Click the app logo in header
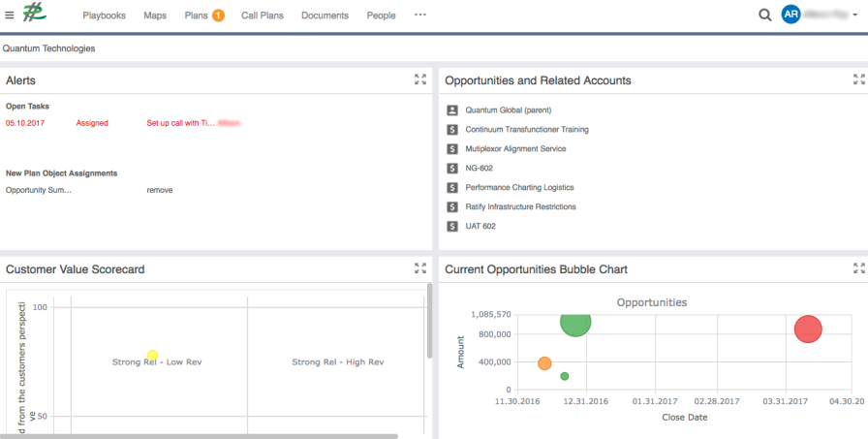This screenshot has height=439, width=868. (x=37, y=15)
